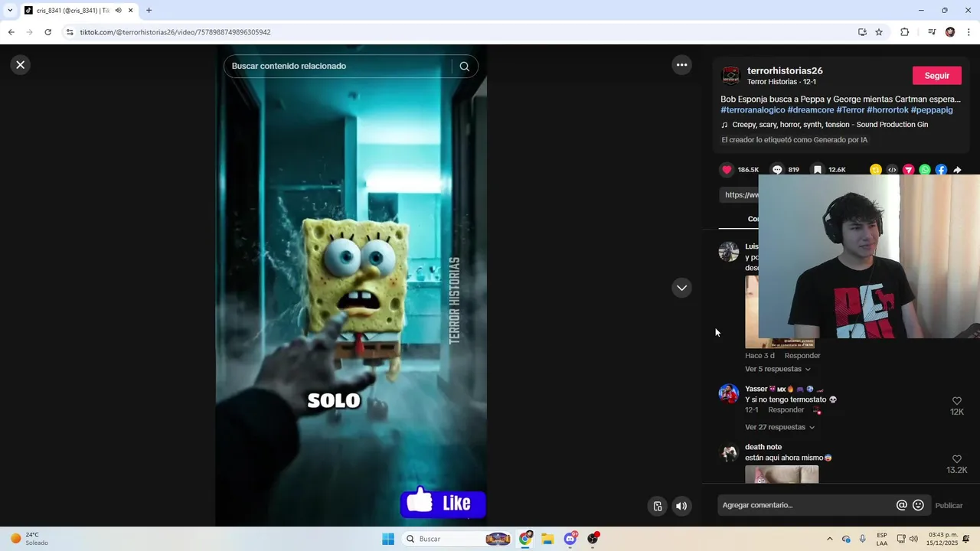Save video with the bookmark icon

[818, 170]
